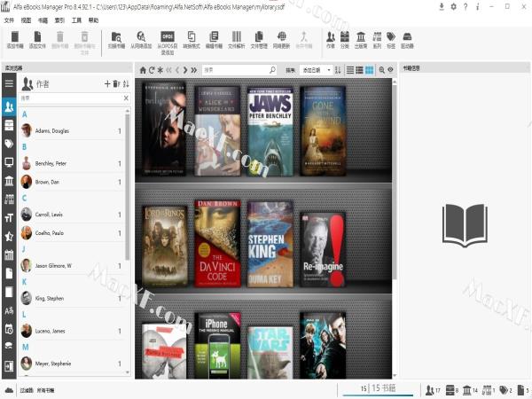Viewport: 532px width, 399px height.
Task: Select author Coelho, Paulo in the list
Action: click(x=72, y=233)
